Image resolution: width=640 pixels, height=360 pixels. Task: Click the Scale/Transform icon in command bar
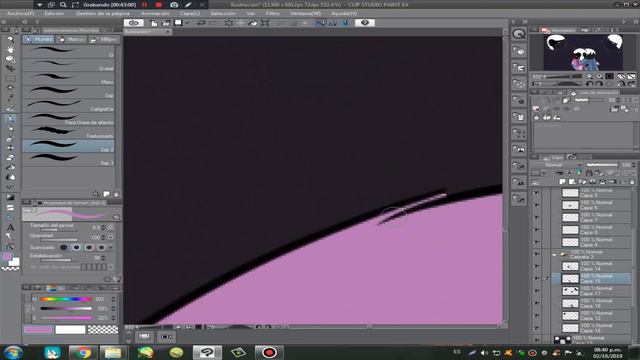265,23
